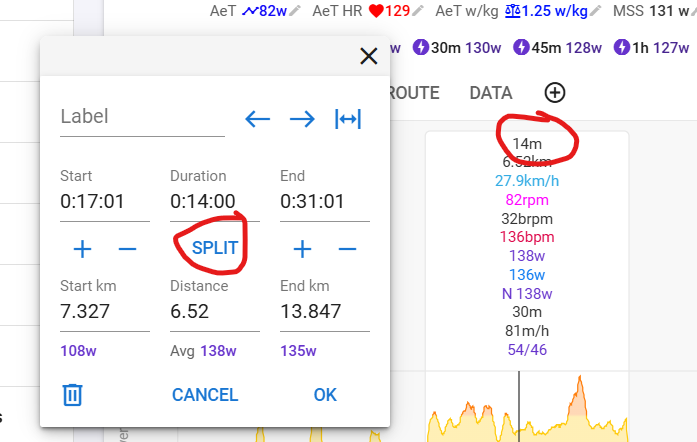Image resolution: width=697 pixels, height=442 pixels.
Task: Switch to the DATA tab
Action: [491, 93]
